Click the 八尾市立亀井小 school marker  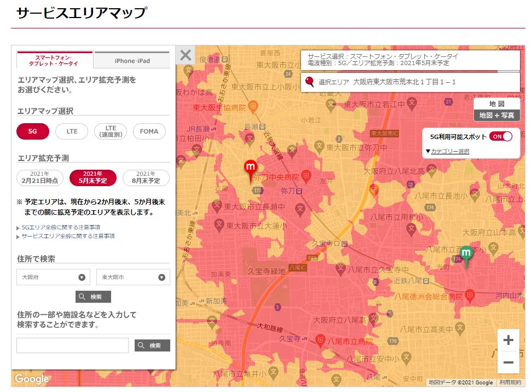(x=273, y=373)
